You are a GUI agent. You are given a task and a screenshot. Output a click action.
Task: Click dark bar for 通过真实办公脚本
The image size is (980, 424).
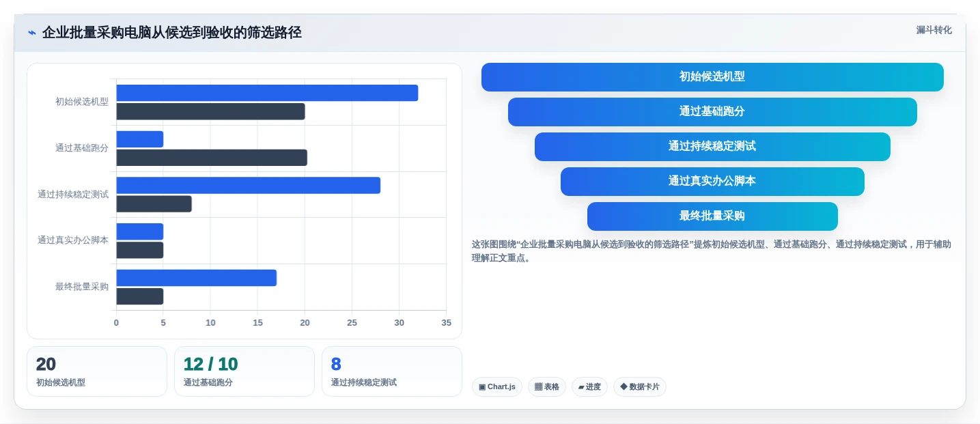(x=140, y=250)
